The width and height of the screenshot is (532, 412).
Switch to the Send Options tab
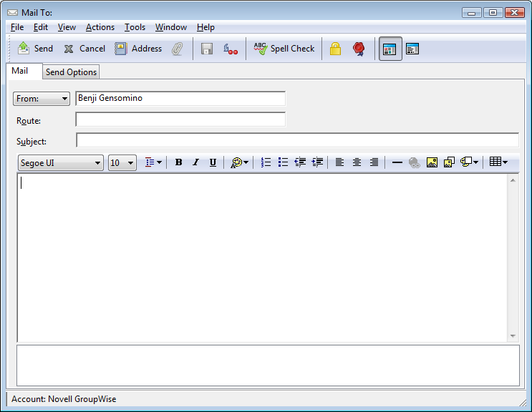(72, 72)
